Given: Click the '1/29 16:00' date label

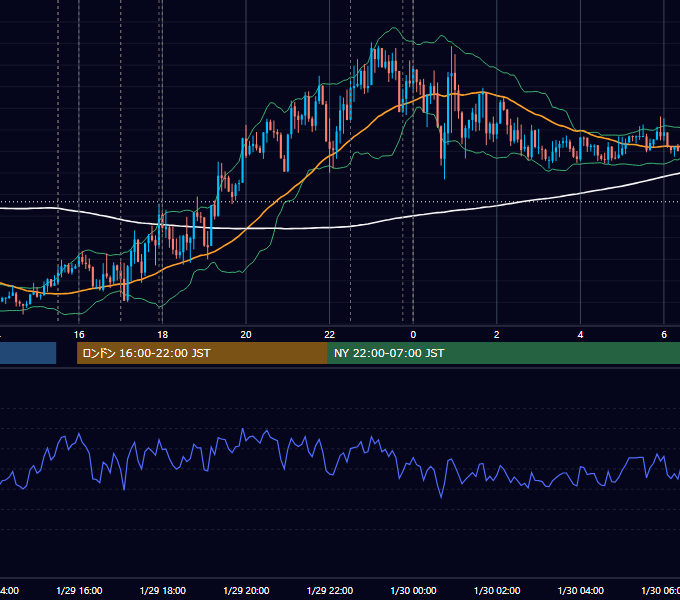Looking at the screenshot, I should coord(79,590).
